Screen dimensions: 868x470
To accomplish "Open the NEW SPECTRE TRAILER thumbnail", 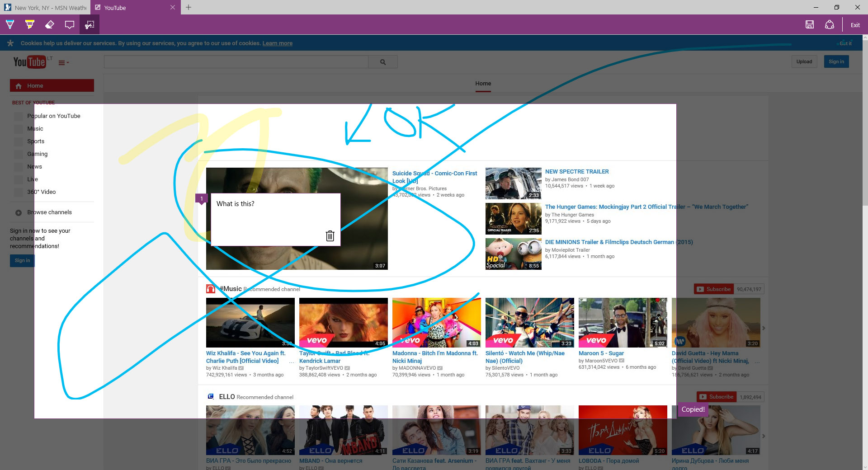I will 513,183.
